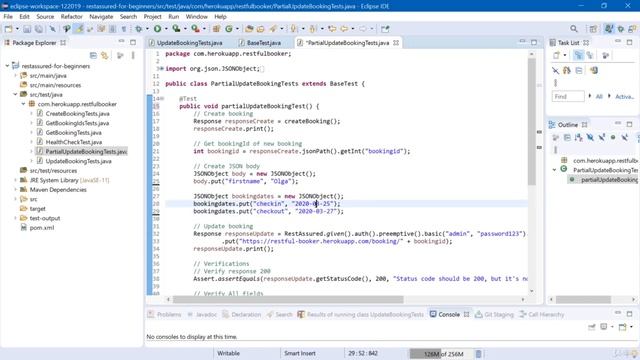Click the toolbar Search magnifier icon
The width and height of the screenshot is (640, 360).
pyautogui.click(x=574, y=29)
